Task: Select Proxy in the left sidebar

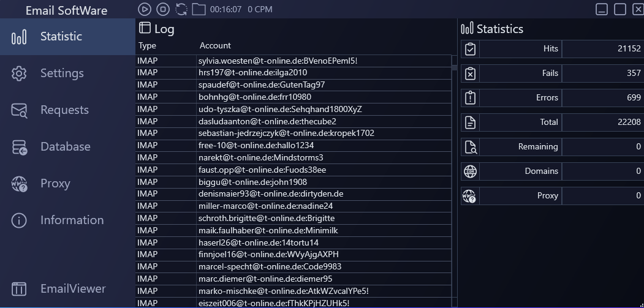Action: (x=55, y=184)
